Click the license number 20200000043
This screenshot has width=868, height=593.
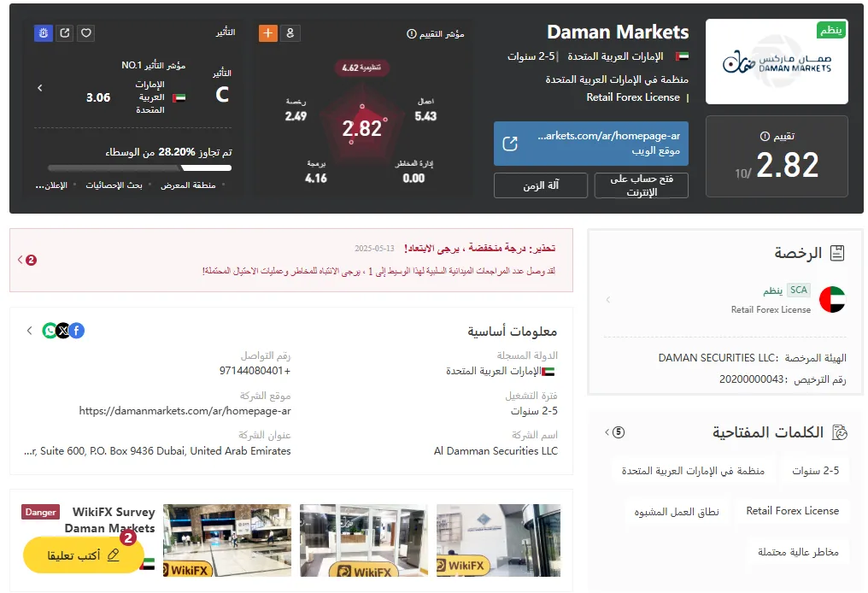click(x=751, y=380)
